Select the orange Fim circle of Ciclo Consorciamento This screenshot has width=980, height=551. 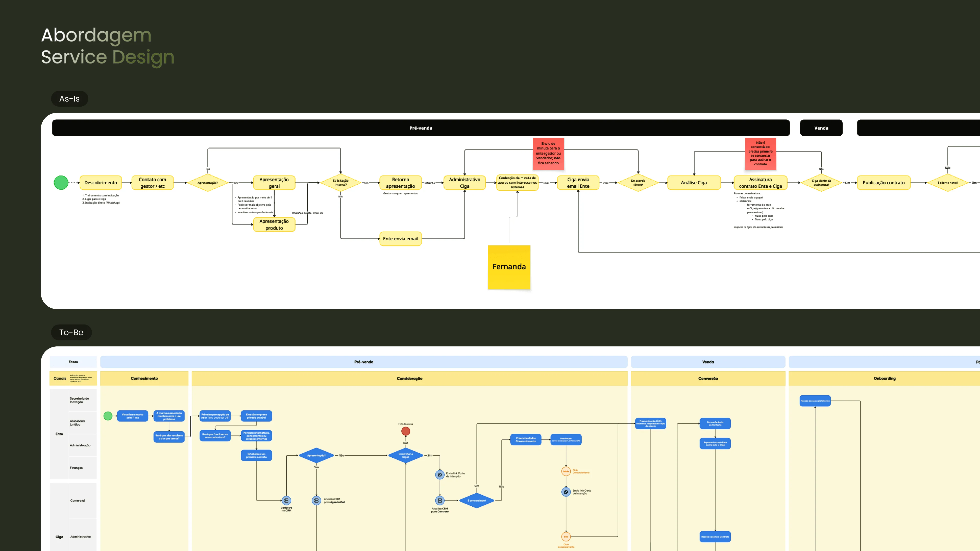(x=566, y=536)
